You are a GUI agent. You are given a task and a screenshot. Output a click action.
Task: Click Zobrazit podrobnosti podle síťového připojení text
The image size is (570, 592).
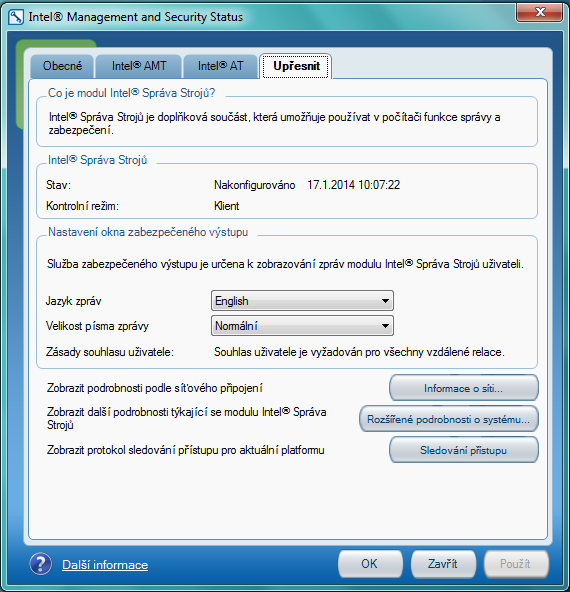(x=155, y=388)
